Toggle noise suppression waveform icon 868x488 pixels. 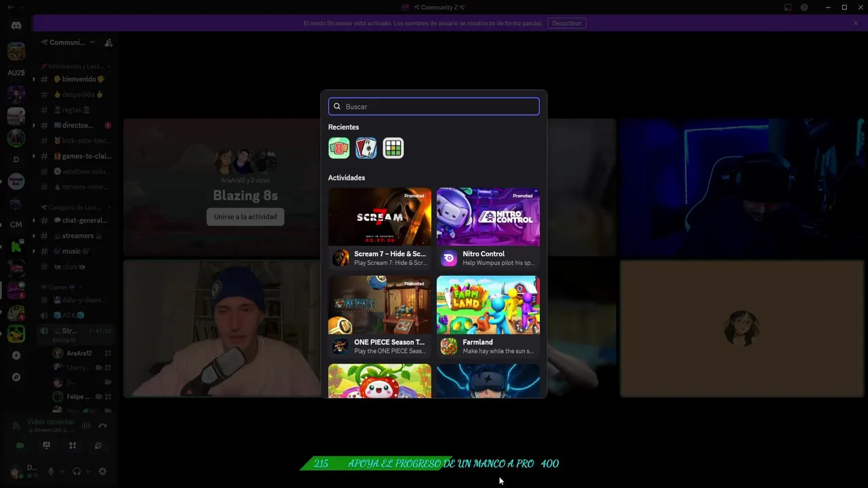pyautogui.click(x=86, y=426)
